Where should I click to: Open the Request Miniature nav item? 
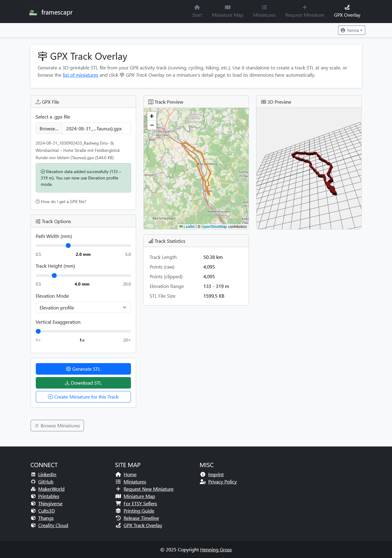tap(305, 12)
